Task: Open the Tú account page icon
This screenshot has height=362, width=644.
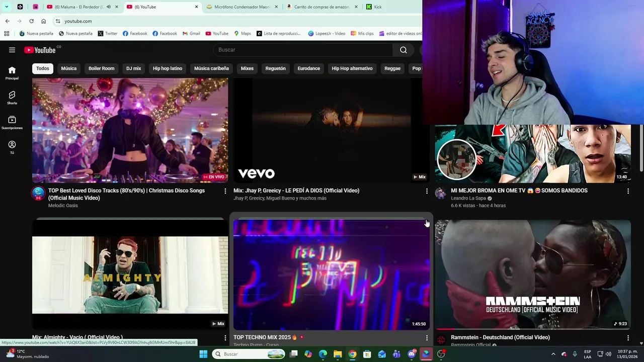Action: pyautogui.click(x=12, y=147)
